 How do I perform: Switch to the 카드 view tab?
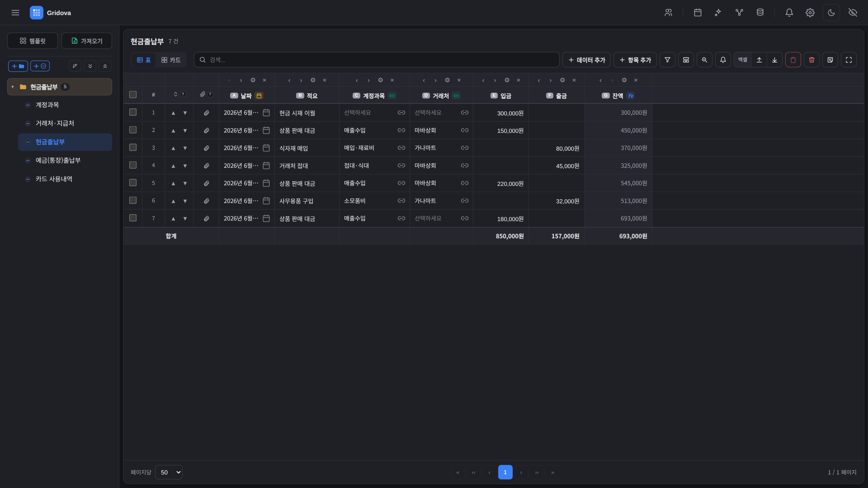tap(171, 60)
